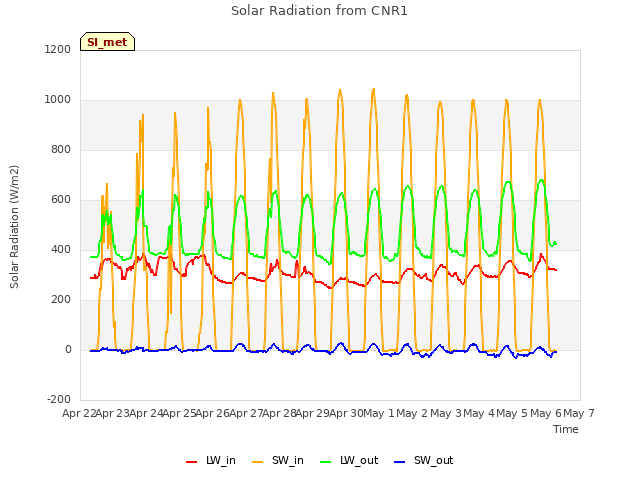Toggle the LW_in legend entry
The width and height of the screenshot is (640, 480).
[211, 461]
